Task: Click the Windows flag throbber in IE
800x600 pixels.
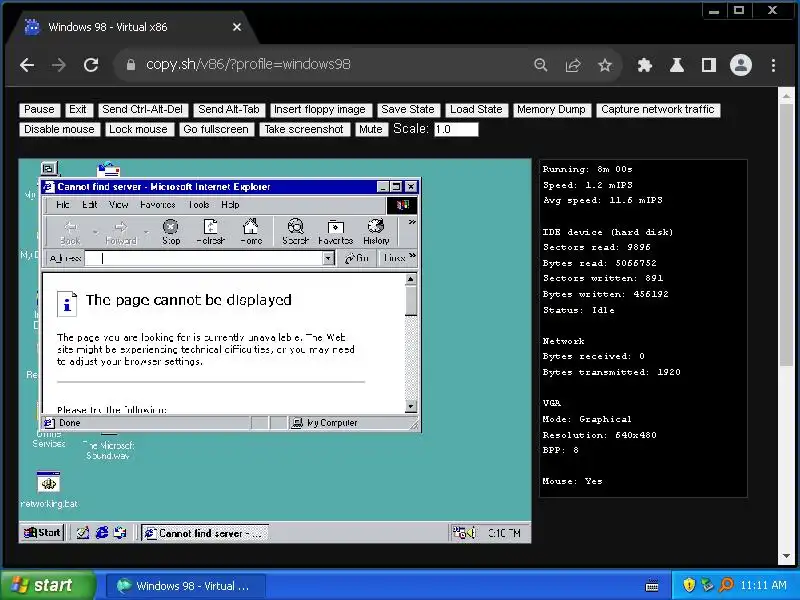Action: (x=402, y=205)
